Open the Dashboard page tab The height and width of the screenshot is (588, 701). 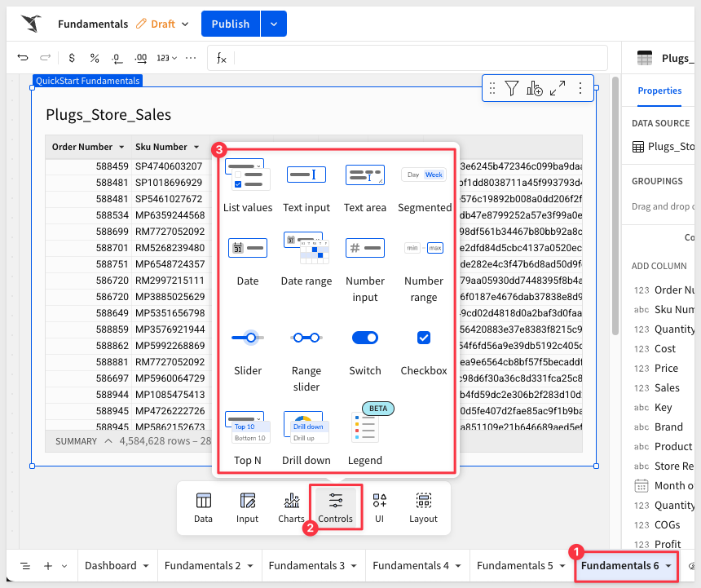coord(117,565)
